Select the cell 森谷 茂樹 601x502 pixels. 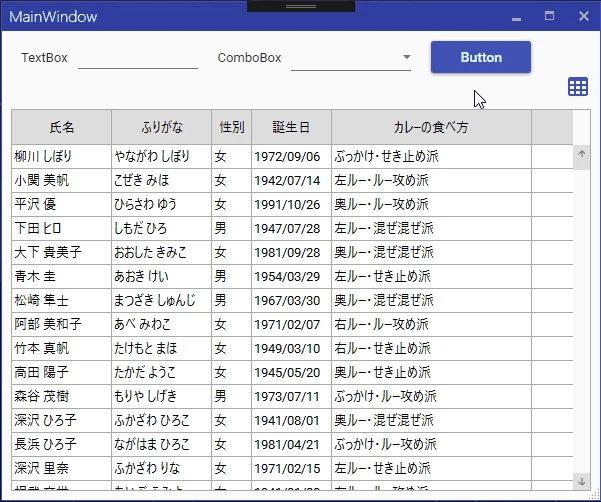pyautogui.click(x=61, y=396)
